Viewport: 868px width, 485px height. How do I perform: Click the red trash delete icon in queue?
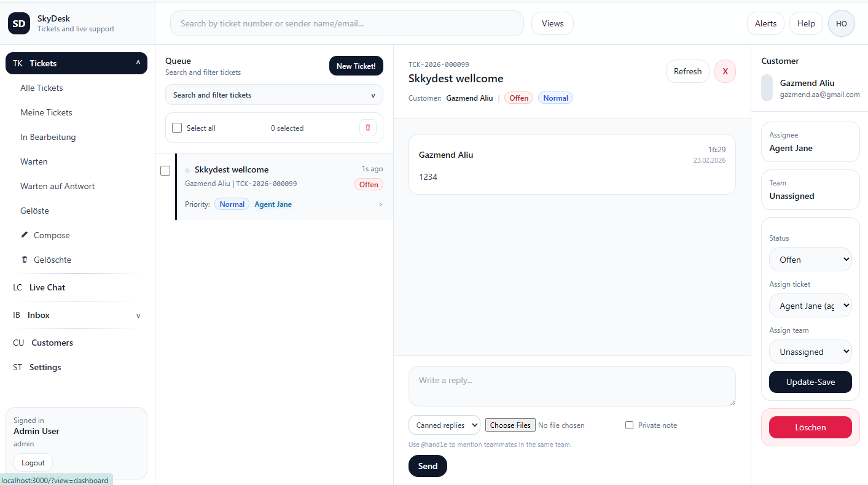pos(368,128)
